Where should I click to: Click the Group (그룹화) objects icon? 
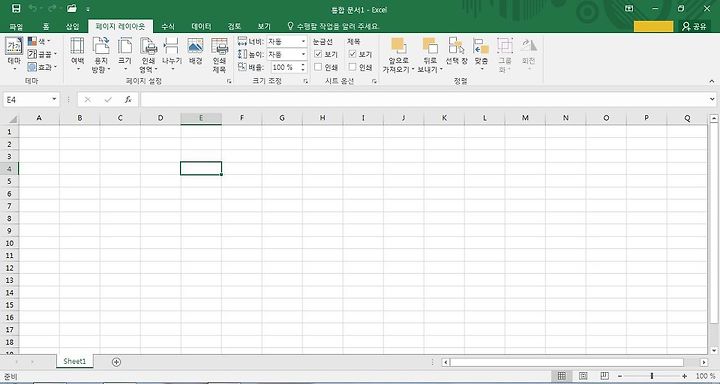(505, 46)
